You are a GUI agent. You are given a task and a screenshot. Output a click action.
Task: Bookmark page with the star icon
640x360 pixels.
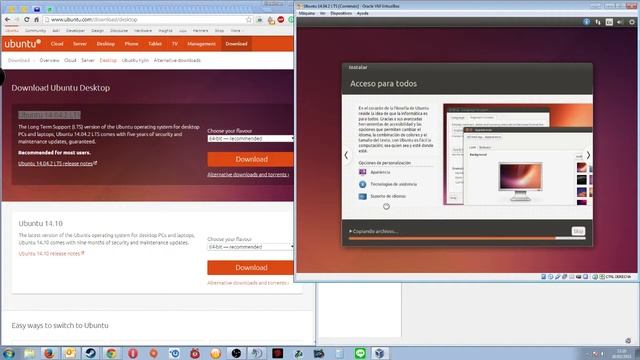[x=249, y=20]
